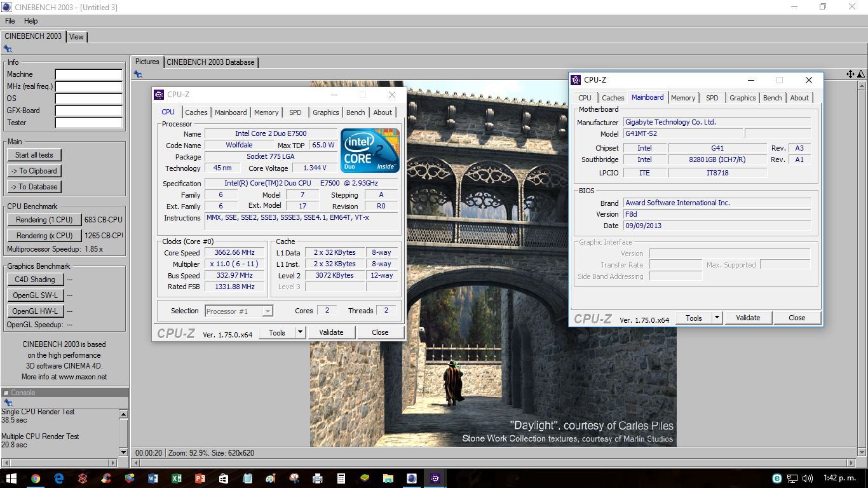Open Caches tab in CPU-Z CPU window
868x488 pixels.
[196, 112]
